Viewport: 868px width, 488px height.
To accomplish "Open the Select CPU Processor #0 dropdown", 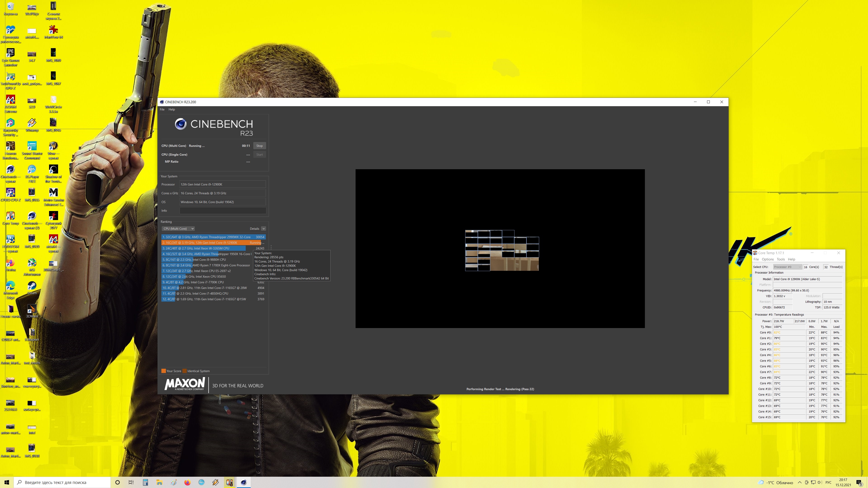I will point(787,267).
